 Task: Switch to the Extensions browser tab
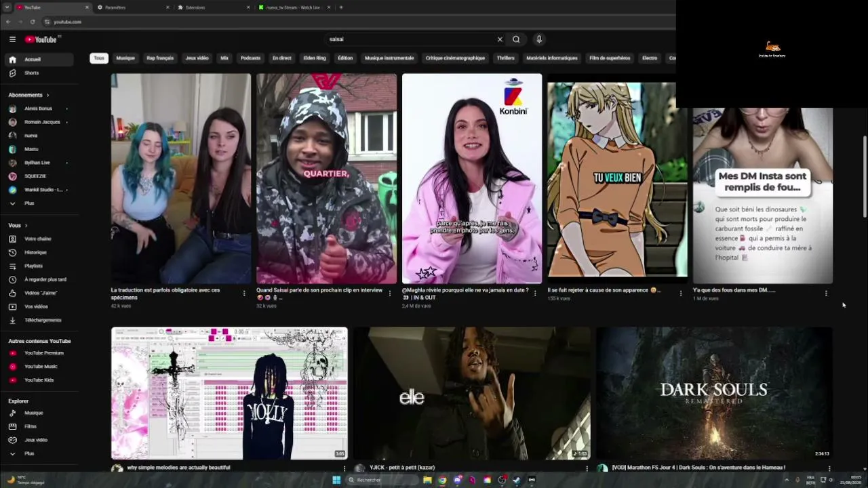point(213,7)
